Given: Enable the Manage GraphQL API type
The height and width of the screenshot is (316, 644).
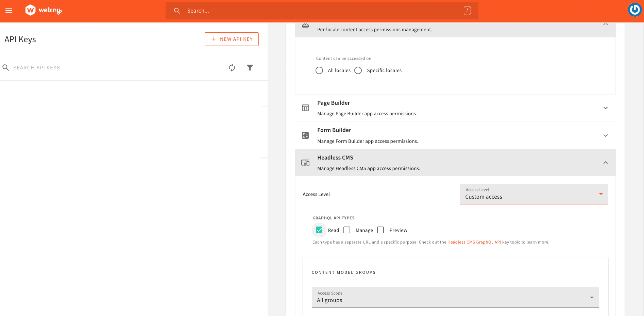Looking at the screenshot, I should click(x=347, y=230).
